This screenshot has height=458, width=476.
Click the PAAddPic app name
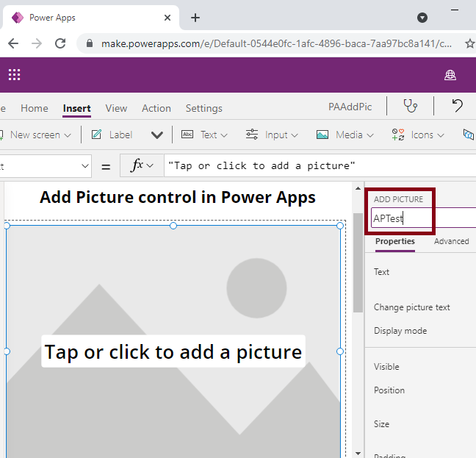pos(350,107)
